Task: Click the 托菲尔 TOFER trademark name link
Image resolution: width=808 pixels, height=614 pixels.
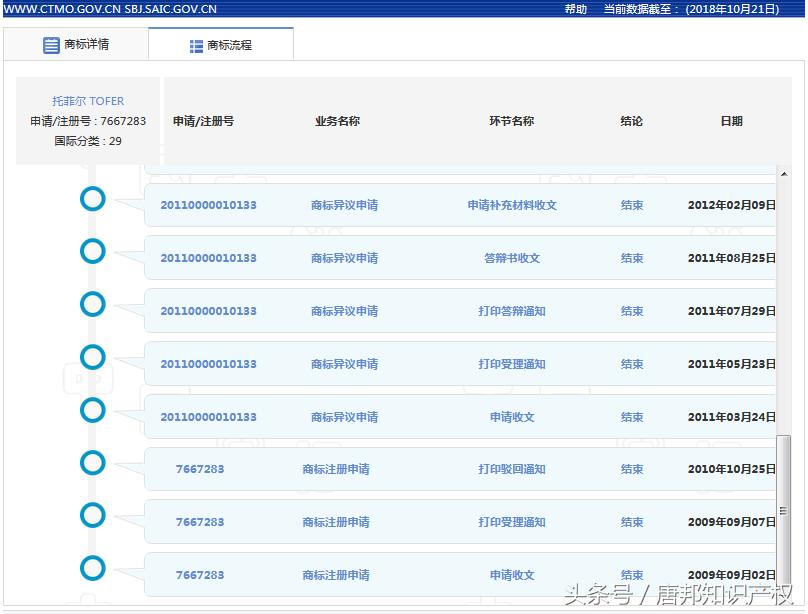Action: [88, 100]
